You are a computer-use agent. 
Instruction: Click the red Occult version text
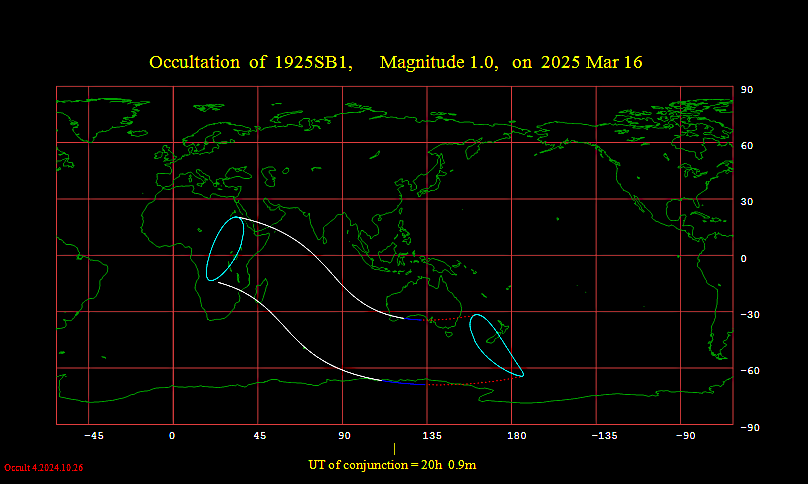pyautogui.click(x=43, y=467)
